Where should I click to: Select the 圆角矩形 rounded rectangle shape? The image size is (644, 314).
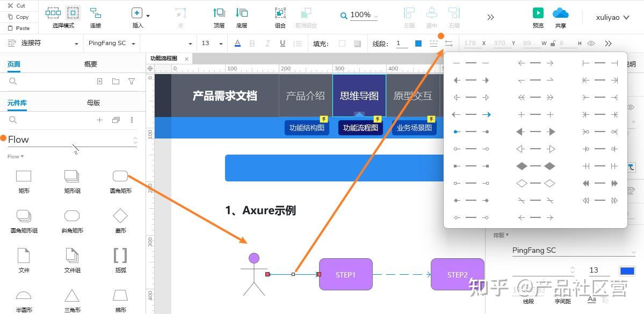point(120,175)
